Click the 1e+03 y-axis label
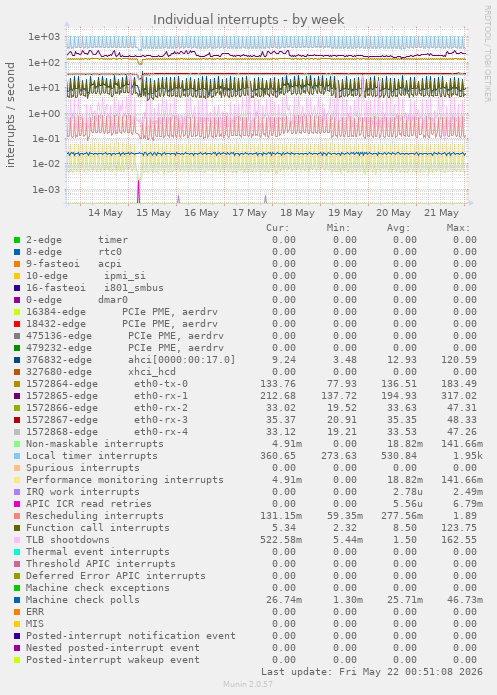497x695 pixels. click(x=44, y=37)
